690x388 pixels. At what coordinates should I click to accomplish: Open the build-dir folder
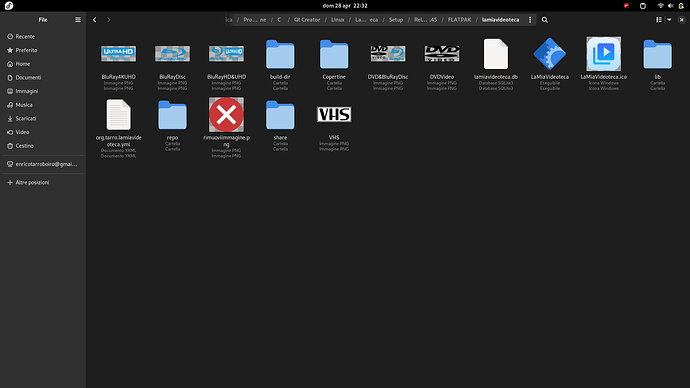click(280, 55)
